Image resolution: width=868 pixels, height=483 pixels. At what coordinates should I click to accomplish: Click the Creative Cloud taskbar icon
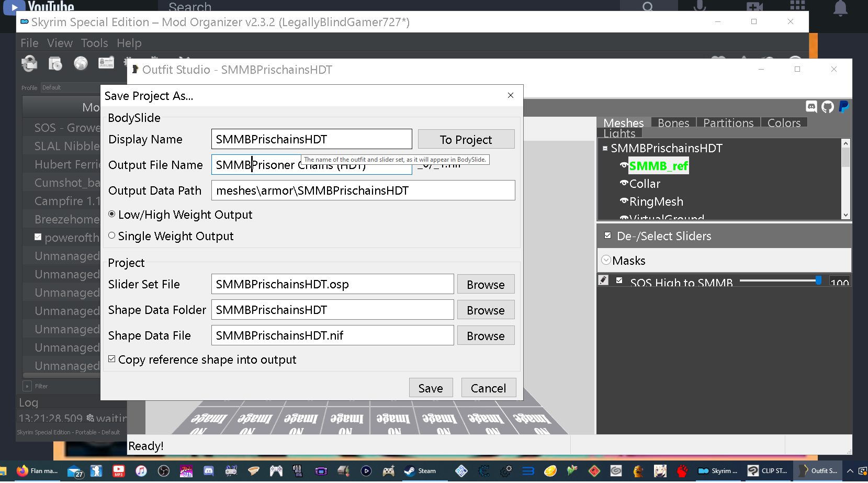(616, 471)
